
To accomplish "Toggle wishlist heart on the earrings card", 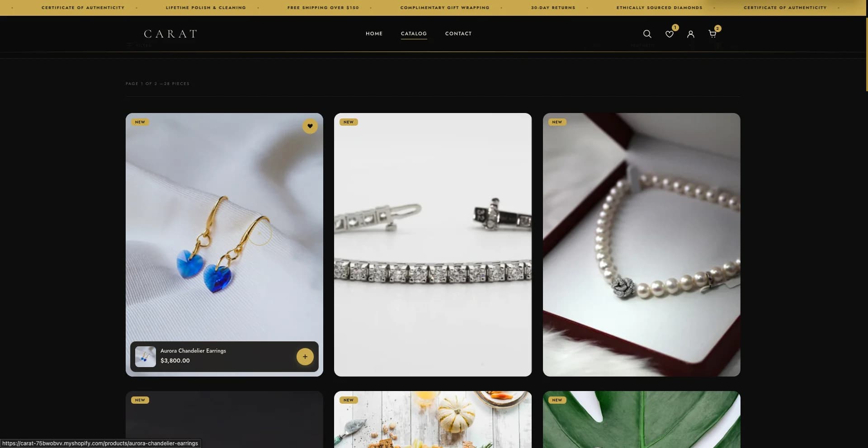I will 310,126.
